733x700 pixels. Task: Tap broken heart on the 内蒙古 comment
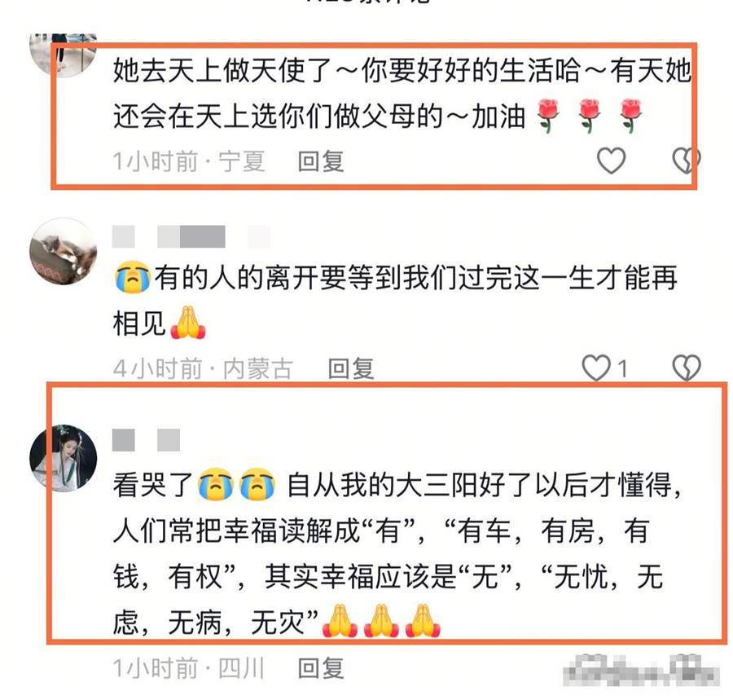687,368
